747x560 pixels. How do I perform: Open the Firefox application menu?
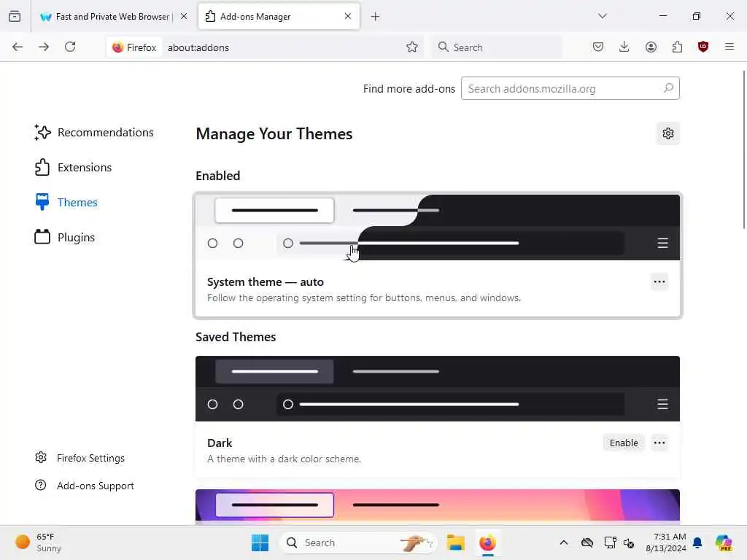click(729, 47)
